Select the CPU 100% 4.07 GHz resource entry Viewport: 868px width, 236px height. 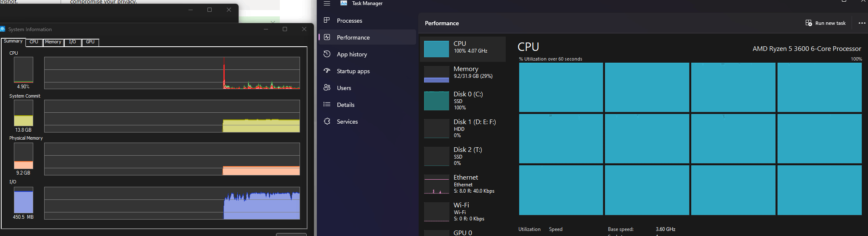463,49
